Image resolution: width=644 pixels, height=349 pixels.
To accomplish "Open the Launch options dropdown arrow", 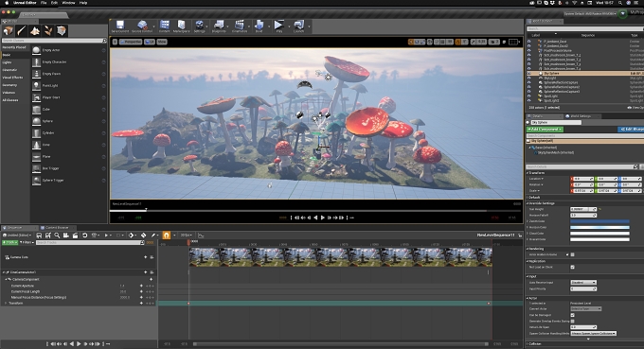I will (309, 26).
